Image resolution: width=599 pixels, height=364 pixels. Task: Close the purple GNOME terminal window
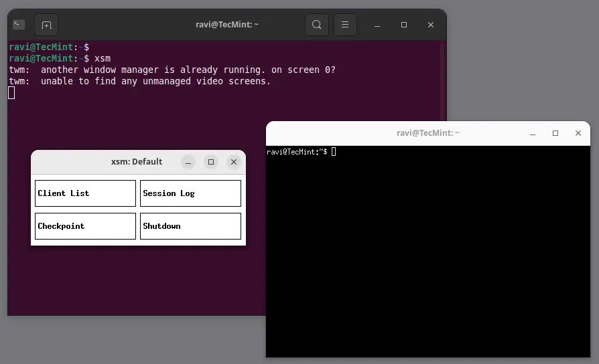pos(431,25)
